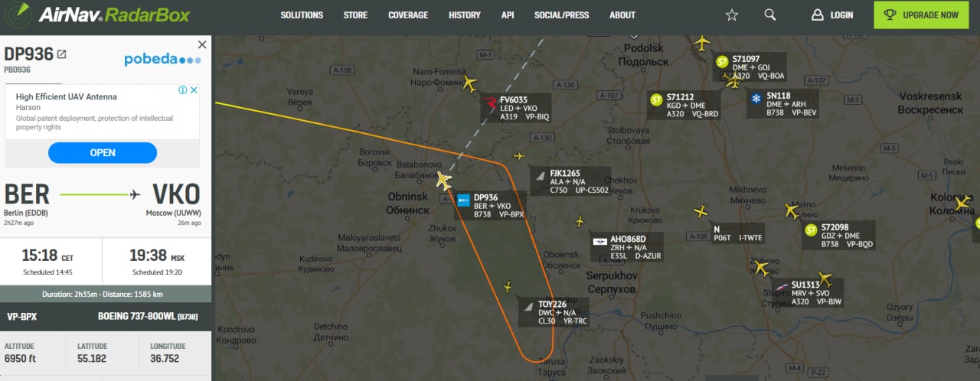Viewport: 980px width, 381px height.
Task: Click the FJK1265 flight label on map
Action: coord(570,181)
